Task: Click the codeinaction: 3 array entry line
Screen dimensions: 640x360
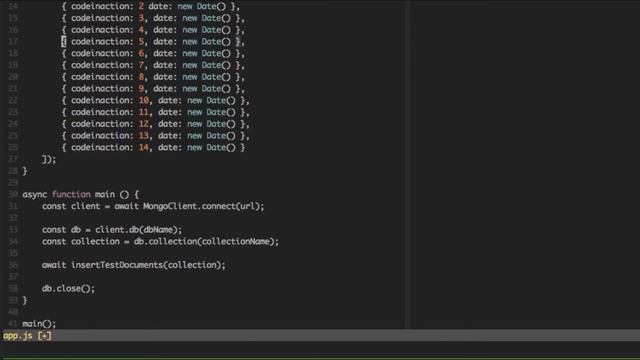Action: [153, 18]
